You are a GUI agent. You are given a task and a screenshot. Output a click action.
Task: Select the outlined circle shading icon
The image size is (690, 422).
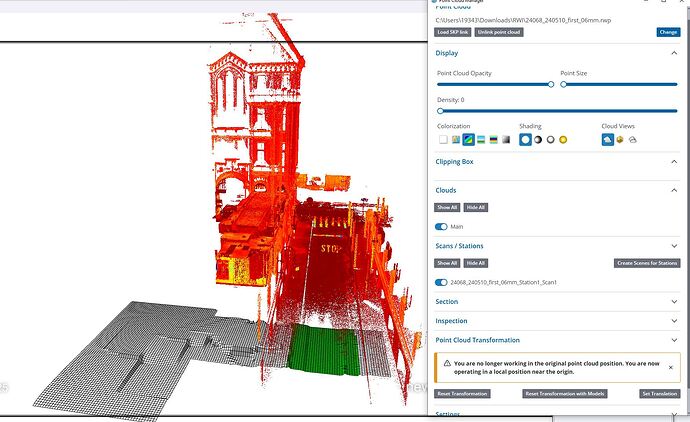coord(551,139)
